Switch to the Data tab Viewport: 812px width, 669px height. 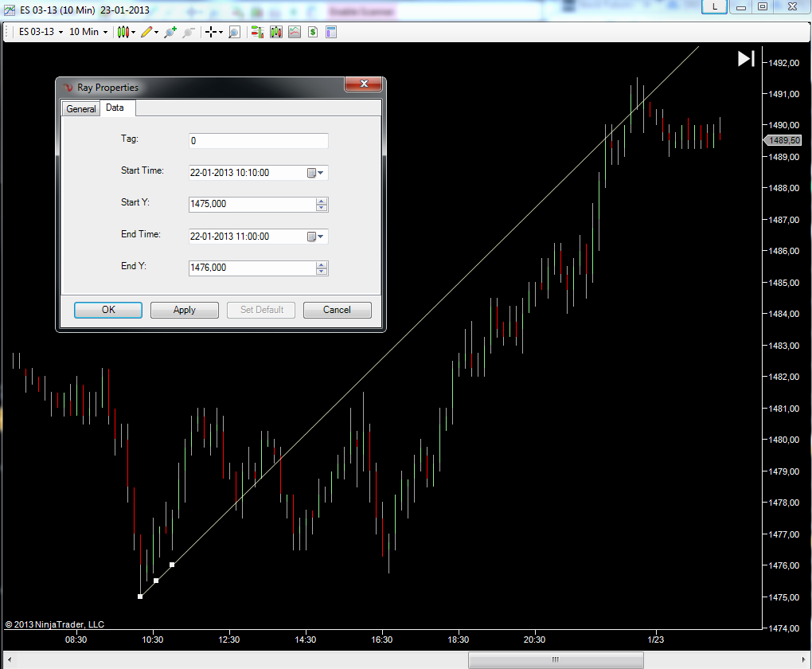pos(115,108)
